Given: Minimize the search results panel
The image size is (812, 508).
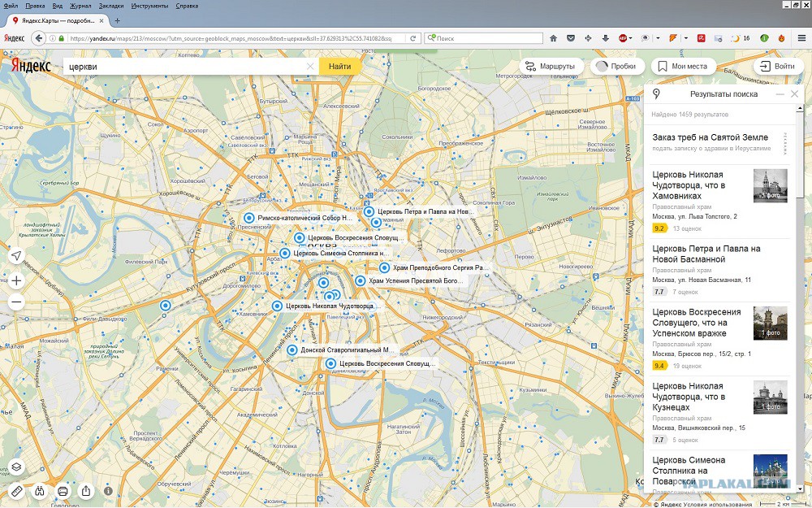Looking at the screenshot, I should pos(780,94).
